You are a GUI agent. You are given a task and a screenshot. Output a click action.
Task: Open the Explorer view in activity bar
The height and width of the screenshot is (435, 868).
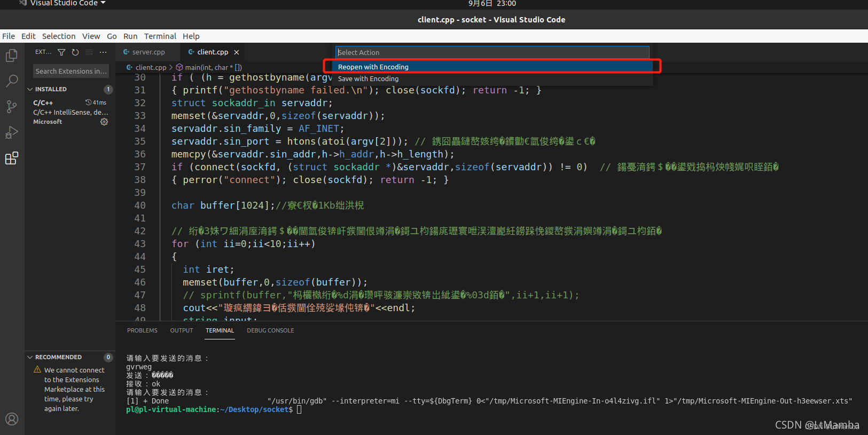(12, 56)
